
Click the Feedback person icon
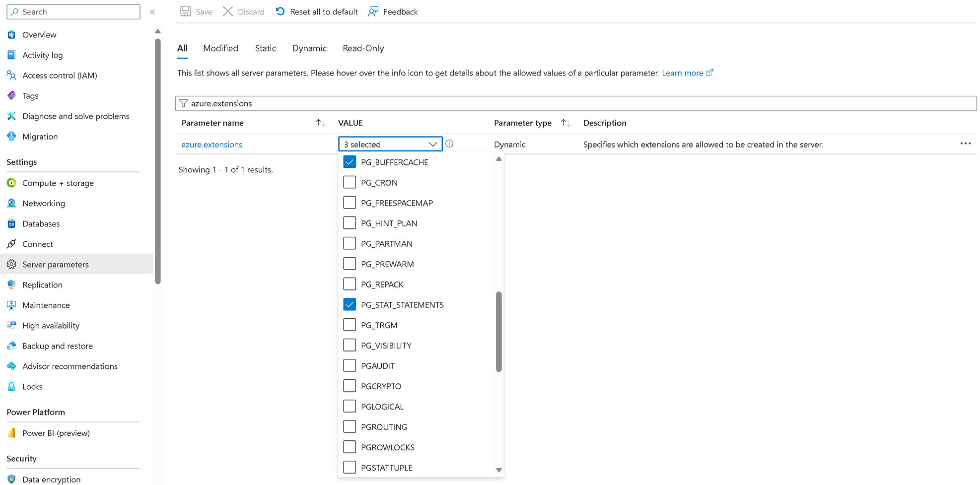click(x=373, y=11)
